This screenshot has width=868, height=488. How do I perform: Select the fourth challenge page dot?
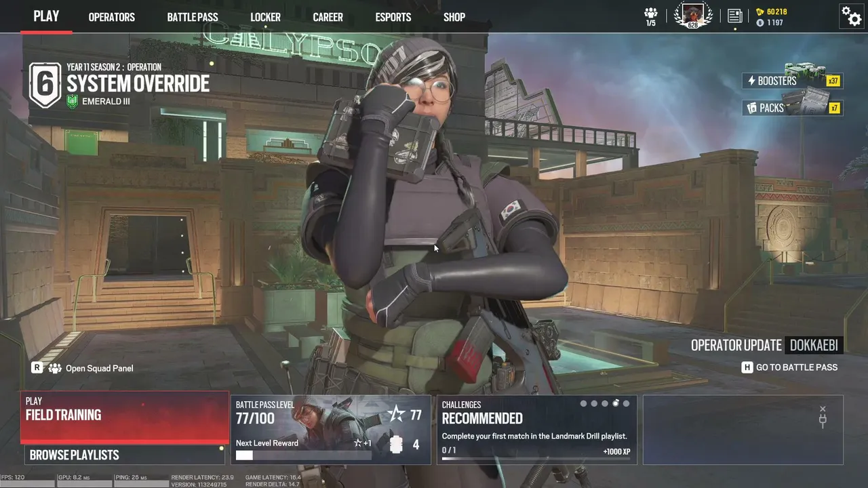pyautogui.click(x=616, y=403)
